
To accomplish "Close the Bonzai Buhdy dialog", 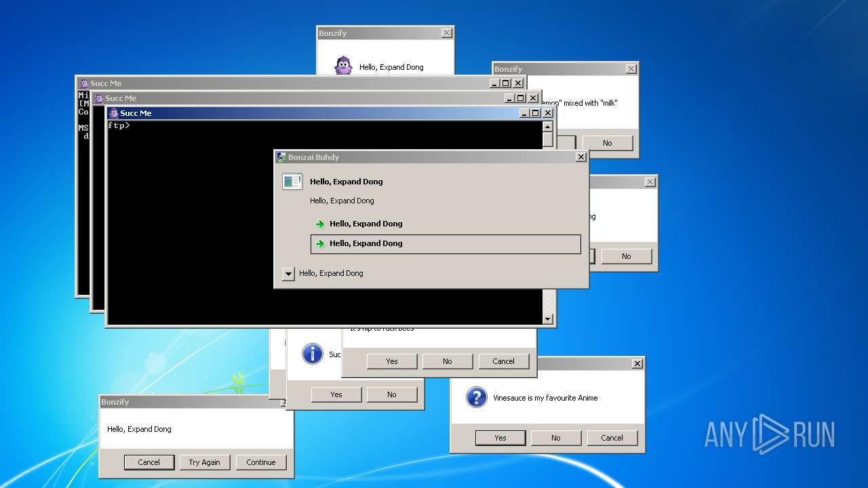I will pyautogui.click(x=581, y=157).
